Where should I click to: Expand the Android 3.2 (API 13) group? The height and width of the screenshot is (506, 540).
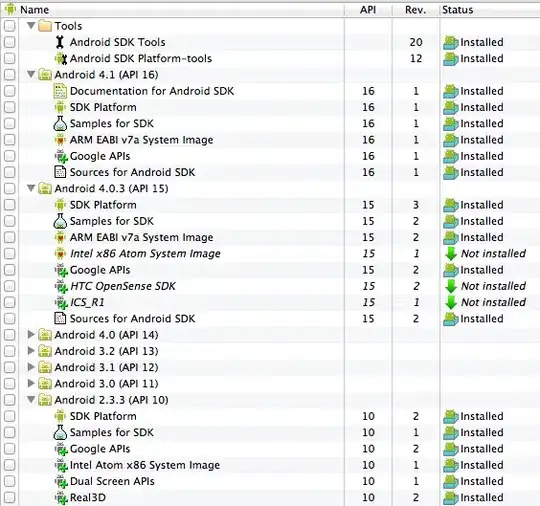31,351
